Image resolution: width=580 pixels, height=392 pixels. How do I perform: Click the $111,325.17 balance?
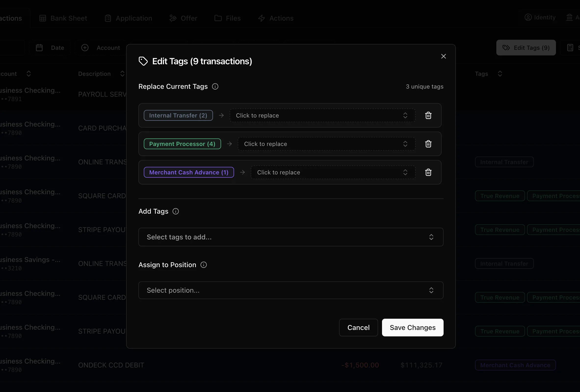click(421, 365)
